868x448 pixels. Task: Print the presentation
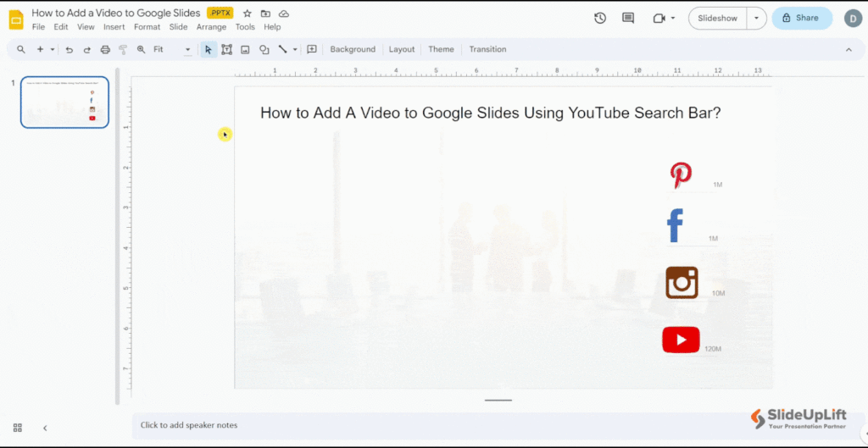tap(105, 49)
